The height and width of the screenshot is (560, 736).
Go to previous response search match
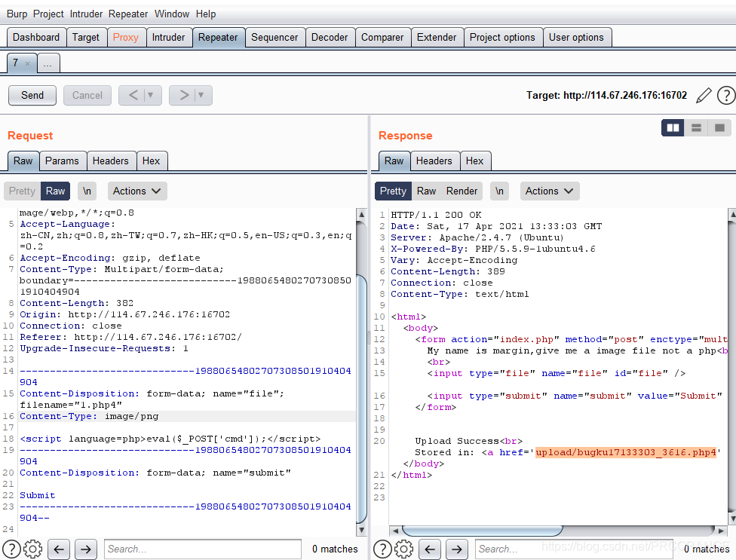point(430,549)
